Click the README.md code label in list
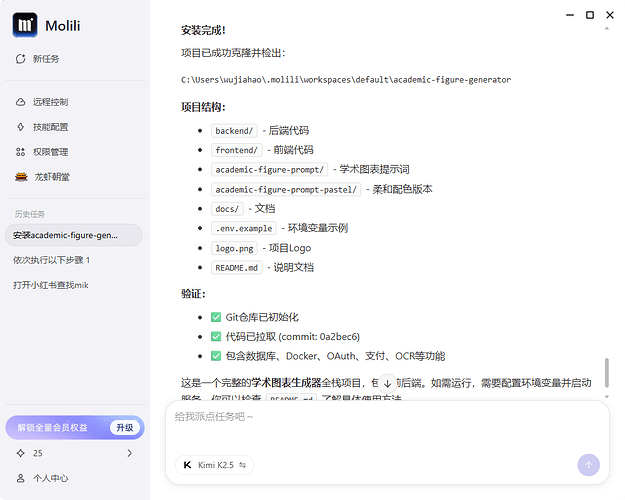This screenshot has height=500, width=625. [236, 268]
